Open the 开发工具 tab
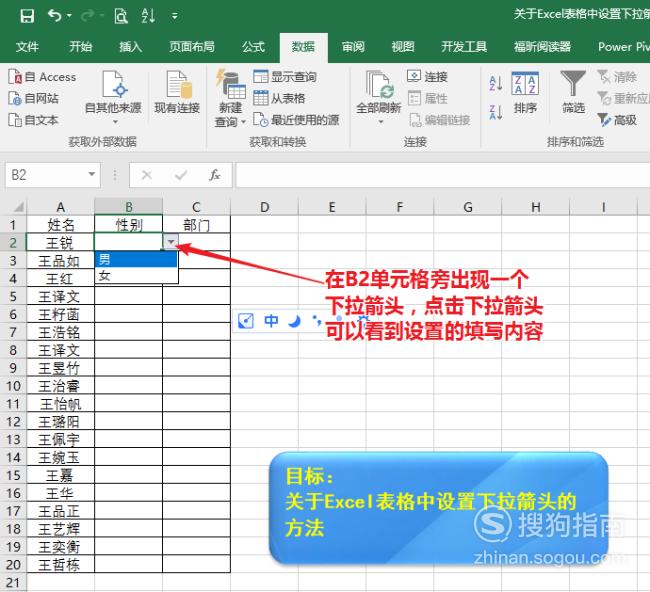 click(464, 47)
